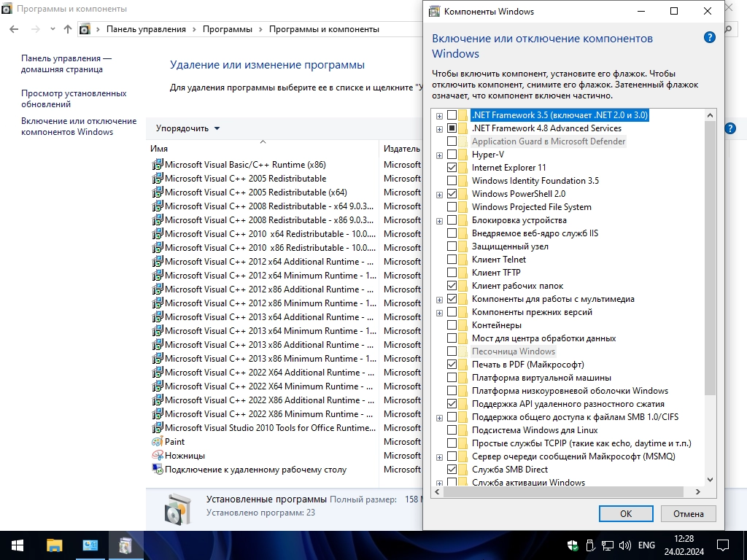The height and width of the screenshot is (560, 747).
Task: Expand the Hyper-V tree node
Action: coord(439,155)
